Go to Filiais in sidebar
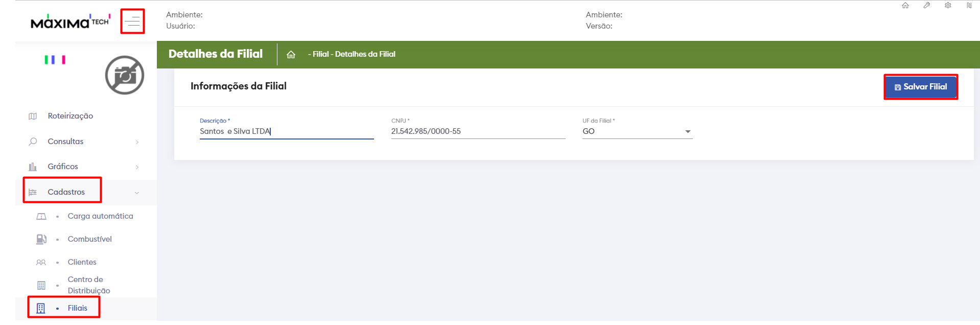This screenshot has width=980, height=325. [77, 308]
